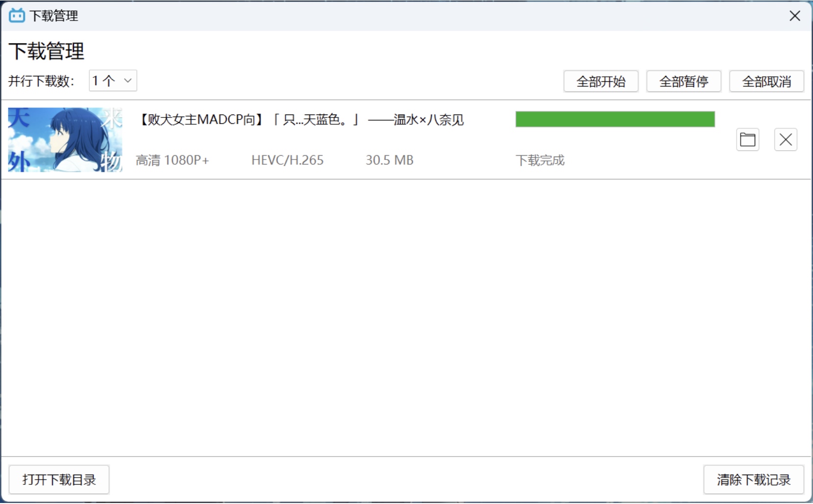Click 打开下载目录 button

coord(59,480)
